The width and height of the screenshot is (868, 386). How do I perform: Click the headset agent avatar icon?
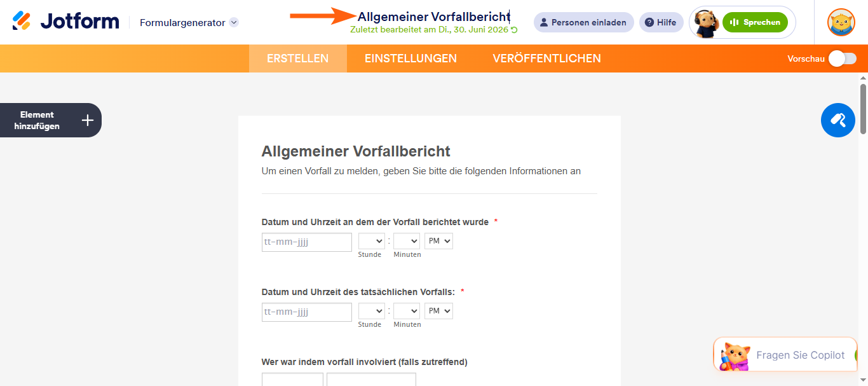tap(705, 23)
